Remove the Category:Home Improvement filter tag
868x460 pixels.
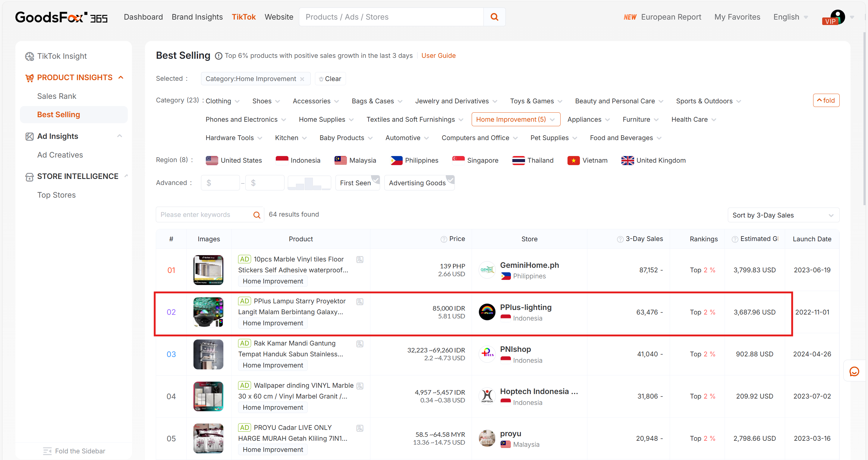pos(302,79)
